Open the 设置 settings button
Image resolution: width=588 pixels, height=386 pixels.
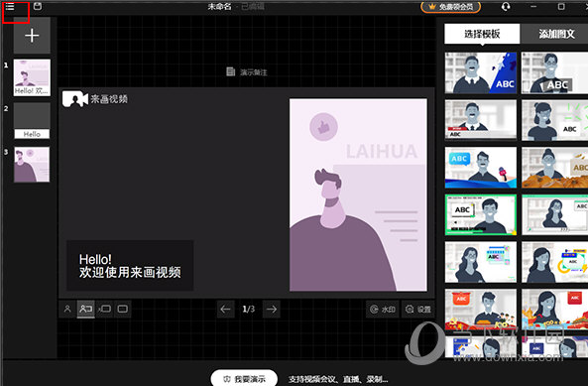(418, 310)
